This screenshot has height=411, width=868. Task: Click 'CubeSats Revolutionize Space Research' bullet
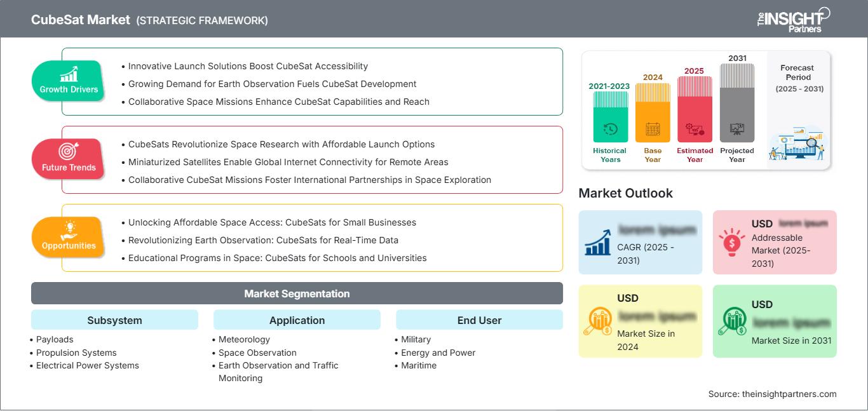click(x=281, y=144)
